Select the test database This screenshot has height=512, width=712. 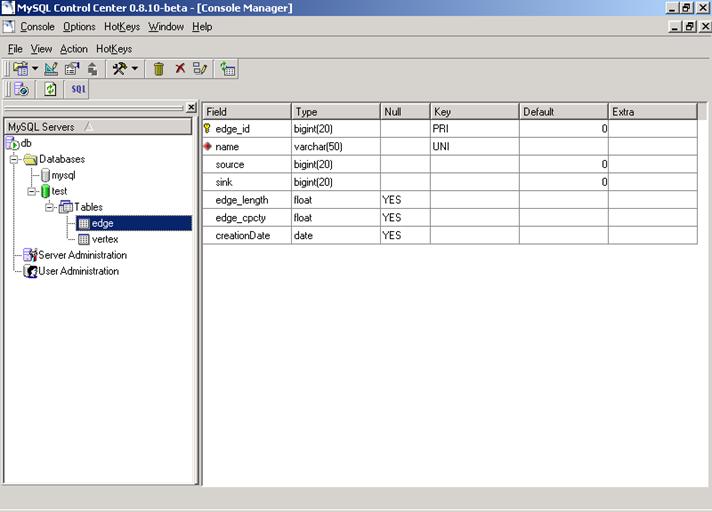(59, 191)
